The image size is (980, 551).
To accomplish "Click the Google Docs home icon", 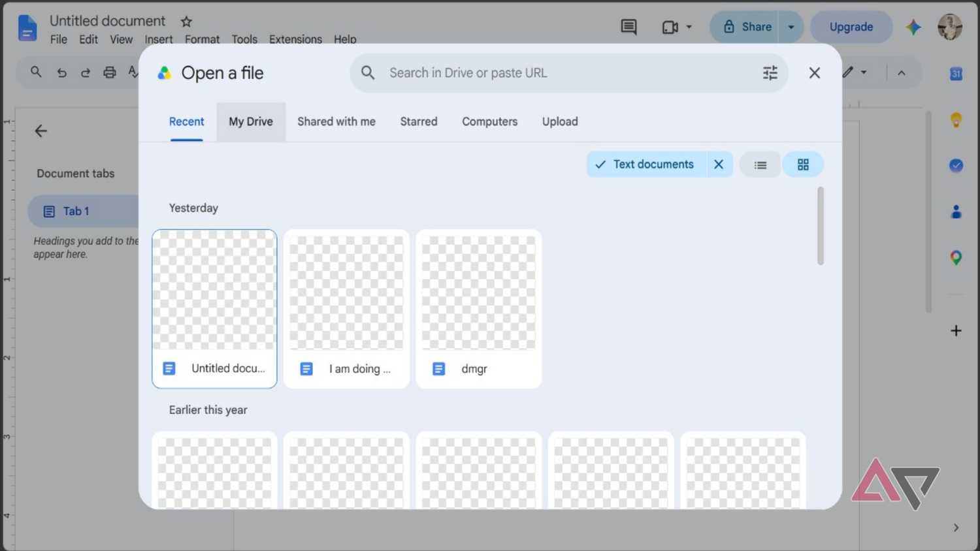I will (x=27, y=27).
